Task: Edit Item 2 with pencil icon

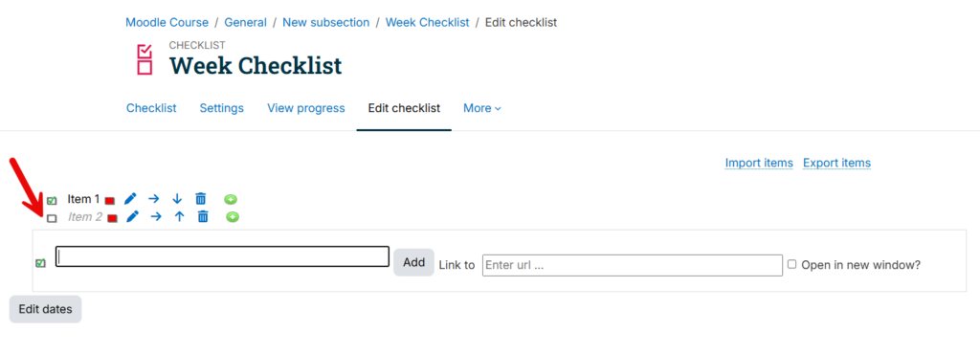Action: click(x=132, y=217)
